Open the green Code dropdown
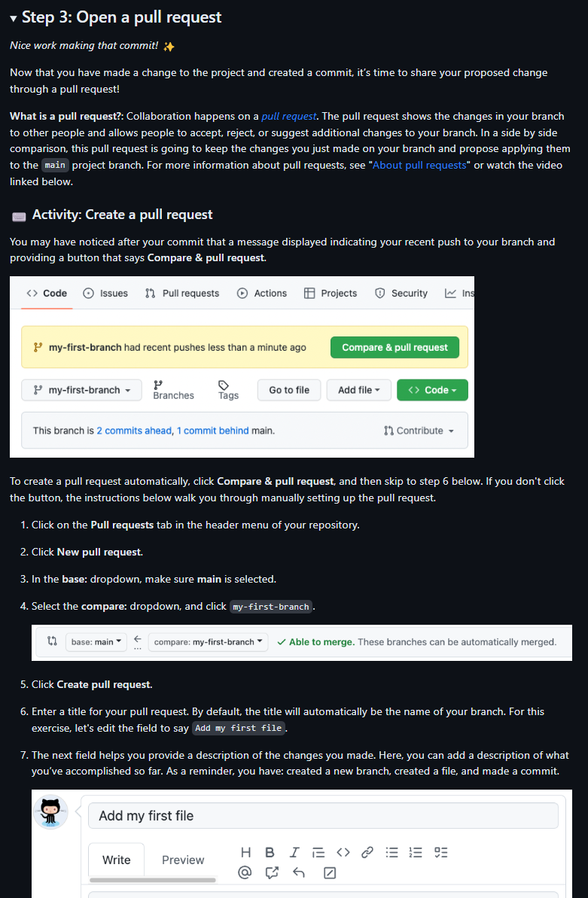The image size is (588, 898). (x=432, y=390)
